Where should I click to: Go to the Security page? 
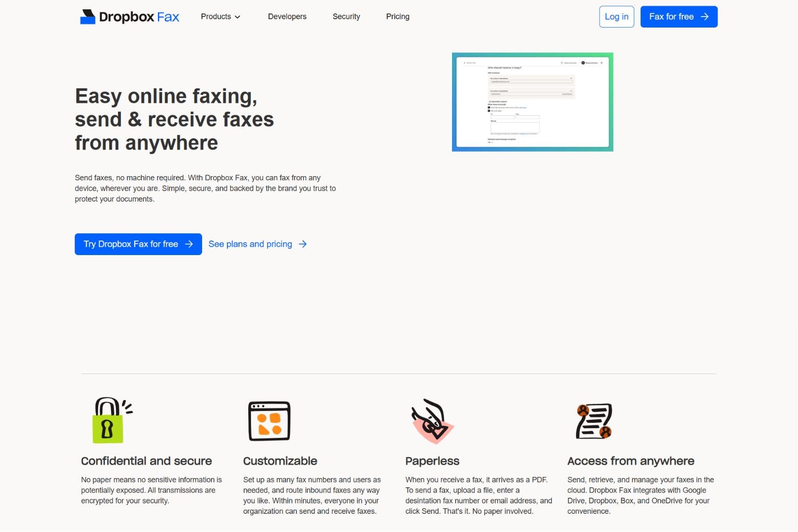tap(346, 17)
